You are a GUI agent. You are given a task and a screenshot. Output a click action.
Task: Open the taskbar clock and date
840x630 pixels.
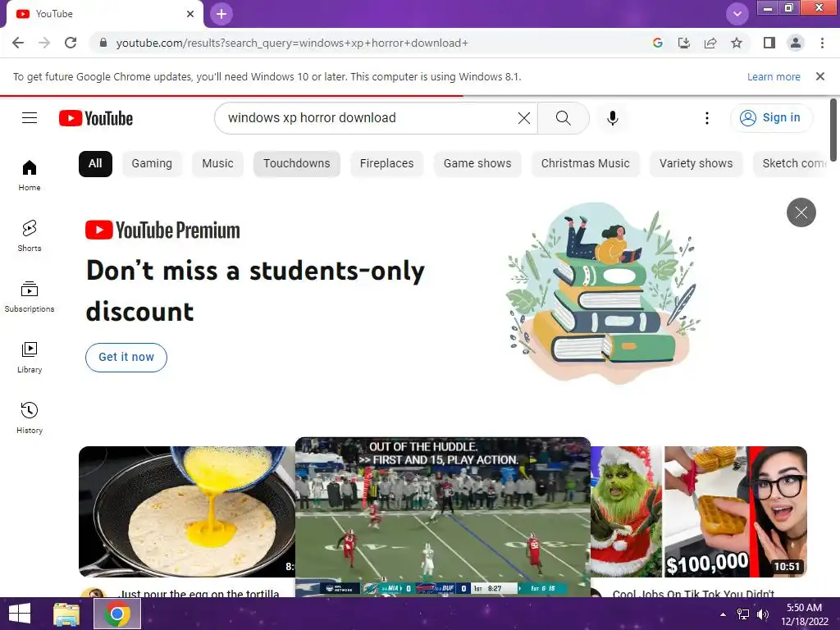[x=804, y=614]
